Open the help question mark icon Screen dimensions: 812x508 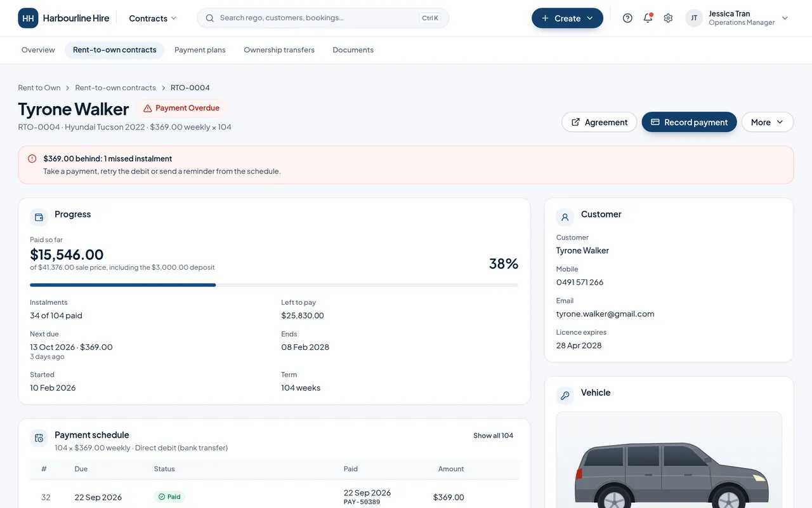point(627,18)
